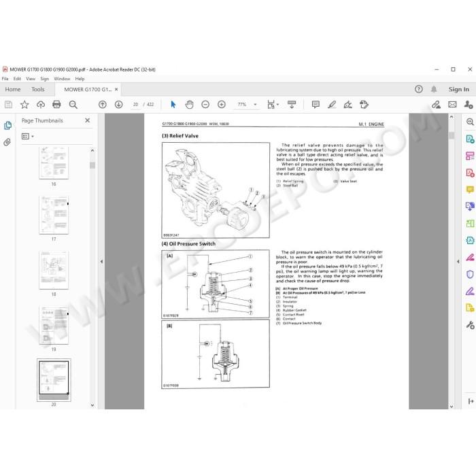Open the find text magnifier
Viewport: 476px width, 476px height.
point(73,105)
